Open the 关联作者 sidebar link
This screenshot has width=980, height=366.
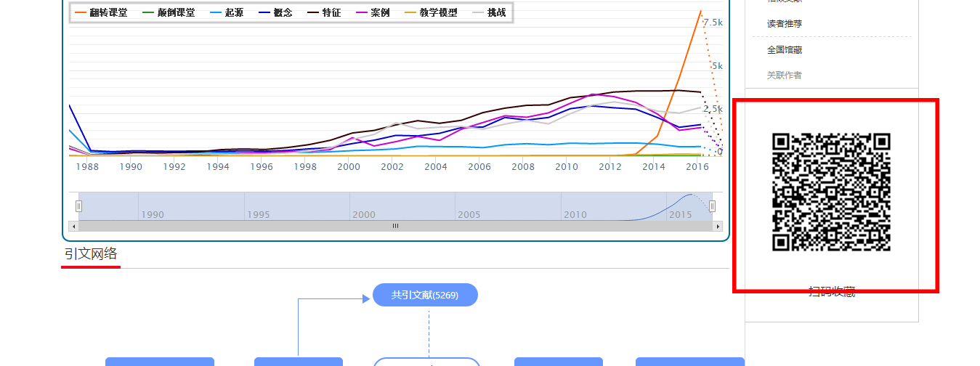pos(785,76)
